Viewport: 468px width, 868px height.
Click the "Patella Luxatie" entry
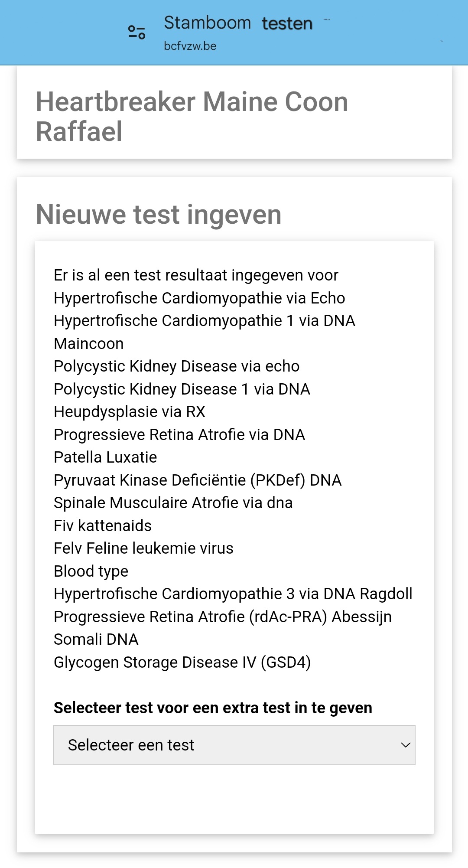point(105,457)
